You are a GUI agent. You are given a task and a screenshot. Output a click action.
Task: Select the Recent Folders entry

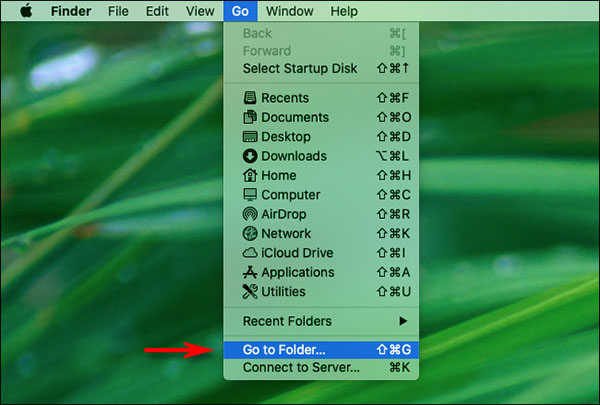(x=321, y=321)
